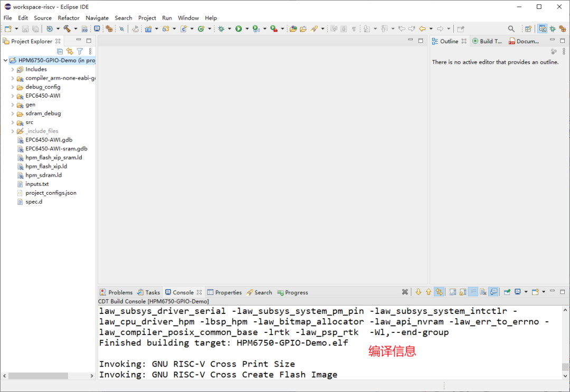Toggle Link with Editor in Project Explorer

click(70, 51)
